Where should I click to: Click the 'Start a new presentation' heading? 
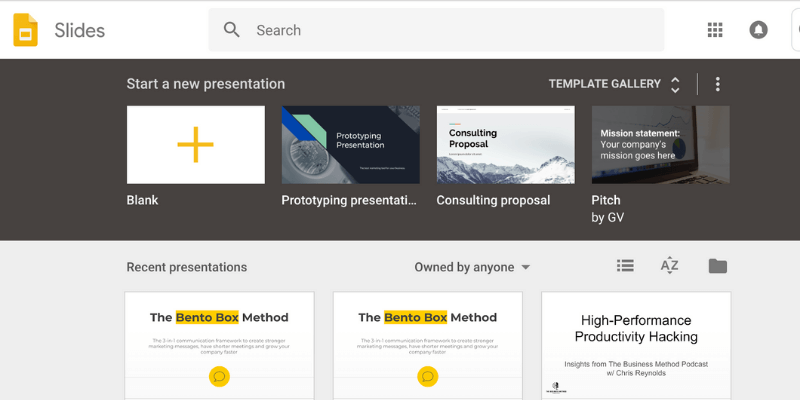coord(206,84)
